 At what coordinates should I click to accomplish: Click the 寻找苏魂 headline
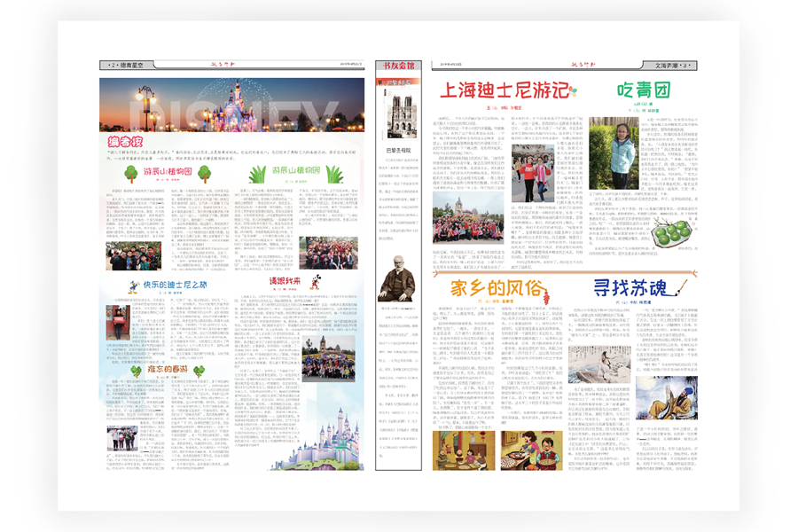[x=630, y=287]
